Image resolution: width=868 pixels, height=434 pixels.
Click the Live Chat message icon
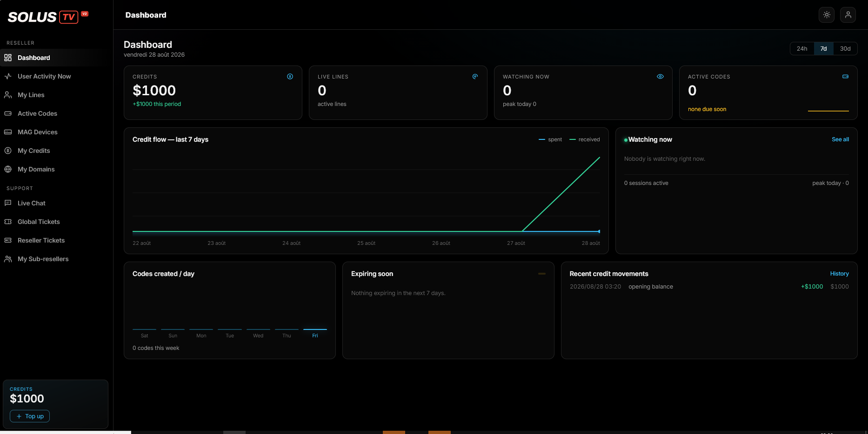click(x=8, y=203)
